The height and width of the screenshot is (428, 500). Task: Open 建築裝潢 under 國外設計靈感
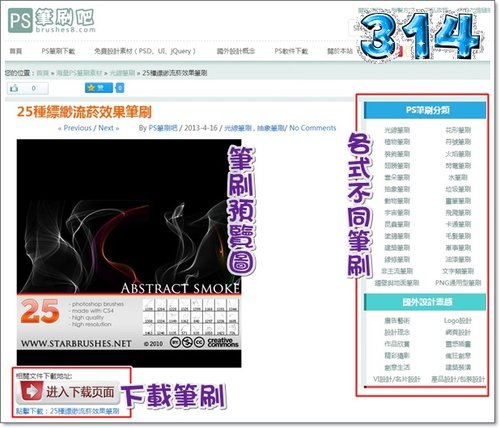(458, 367)
